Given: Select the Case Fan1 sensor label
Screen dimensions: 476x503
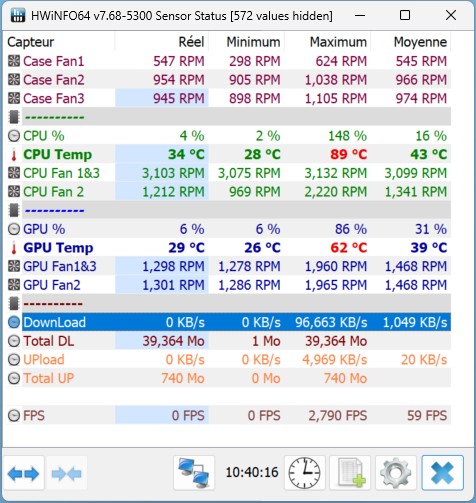Looking at the screenshot, I should (53, 61).
